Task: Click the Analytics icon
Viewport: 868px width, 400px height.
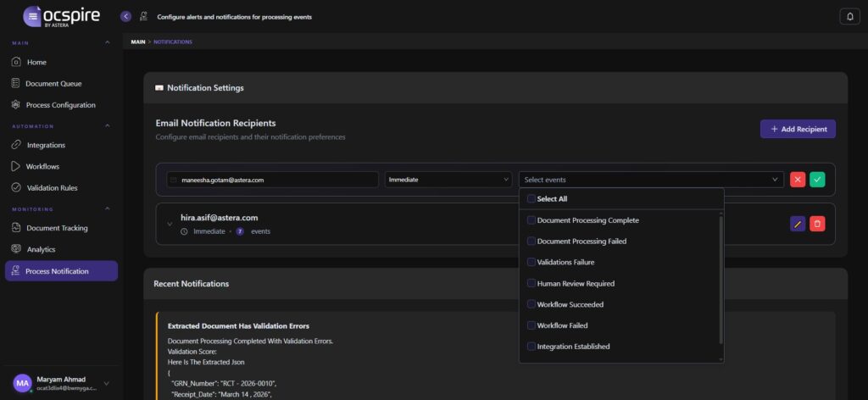Action: point(16,249)
